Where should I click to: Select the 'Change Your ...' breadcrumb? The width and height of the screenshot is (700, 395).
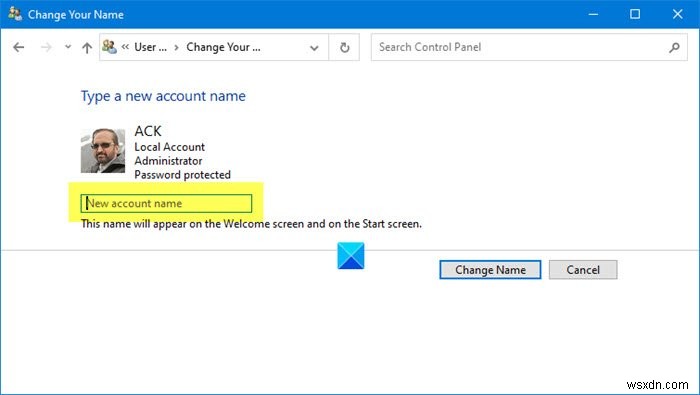(223, 47)
